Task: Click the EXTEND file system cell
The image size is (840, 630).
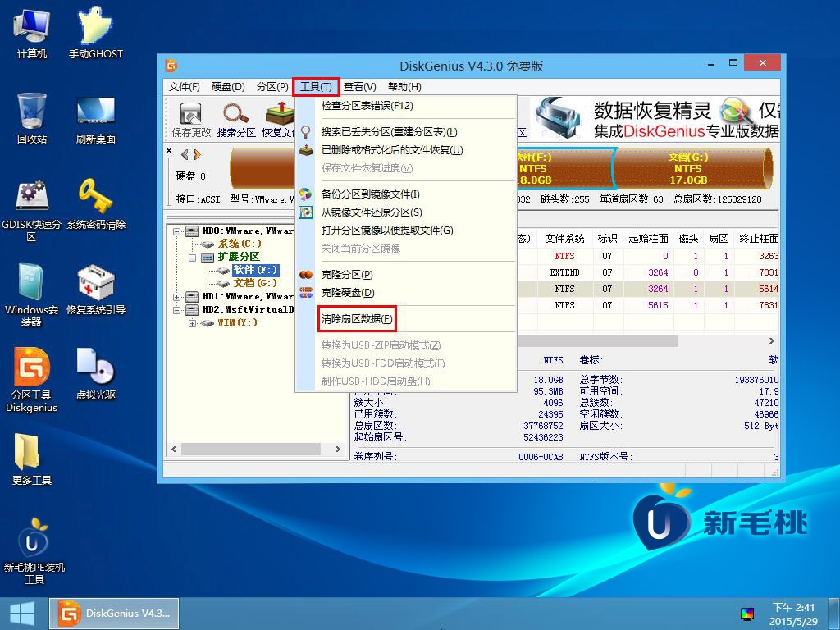Action: click(564, 272)
